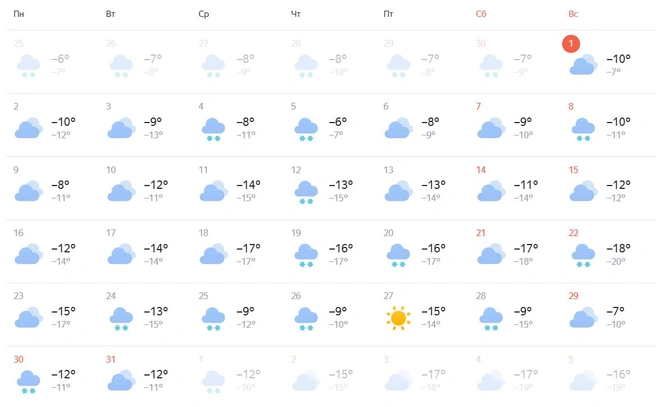This screenshot has width=656, height=407.
Task: Select the Сб weekday column header
Action: click(x=481, y=14)
